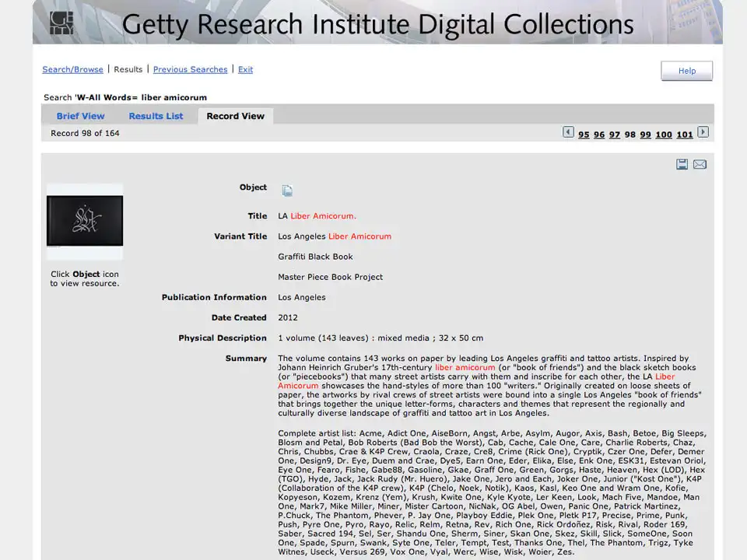Select the Record View tab

(x=235, y=116)
